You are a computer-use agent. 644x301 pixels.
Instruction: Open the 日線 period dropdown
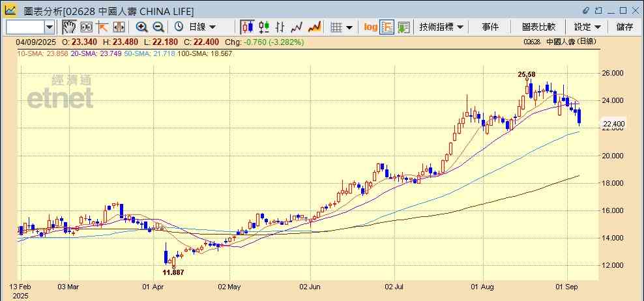coord(201,27)
